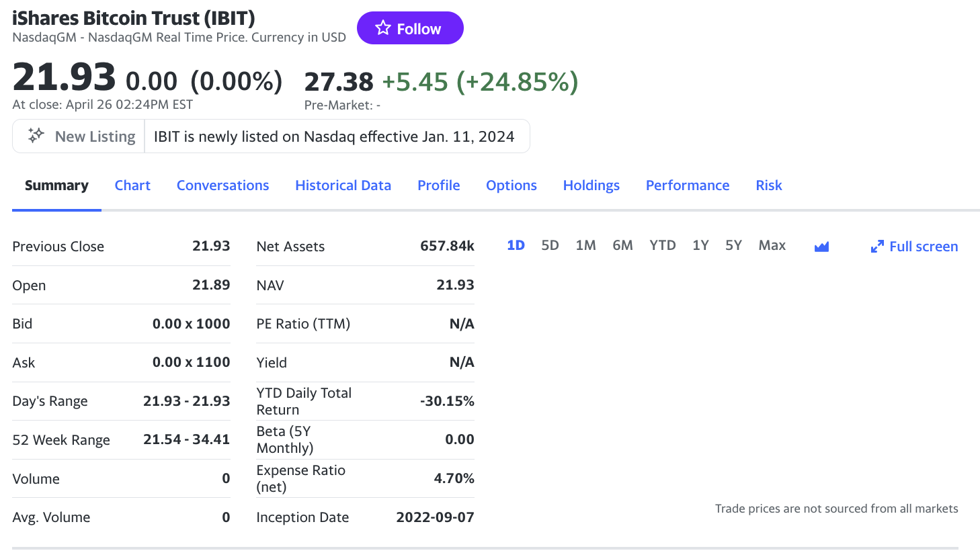
Task: Switch to the Chart tab
Action: pyautogui.click(x=132, y=185)
